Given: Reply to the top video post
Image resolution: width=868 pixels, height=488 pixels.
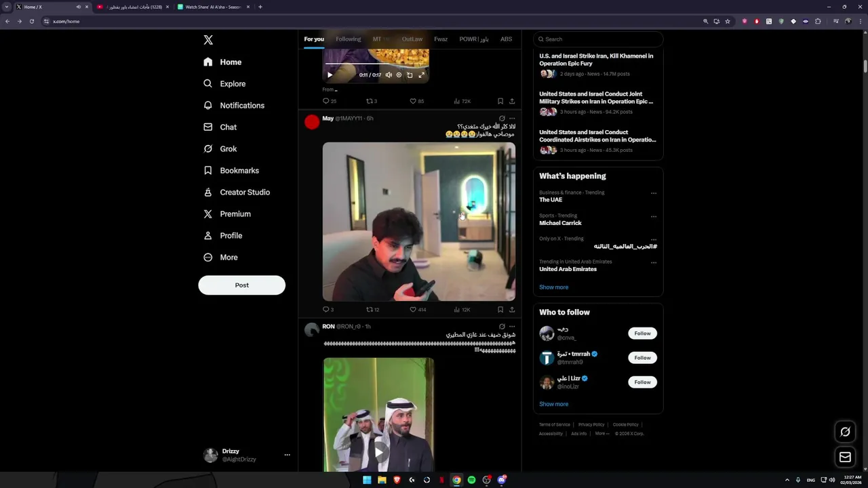Looking at the screenshot, I should 329,101.
